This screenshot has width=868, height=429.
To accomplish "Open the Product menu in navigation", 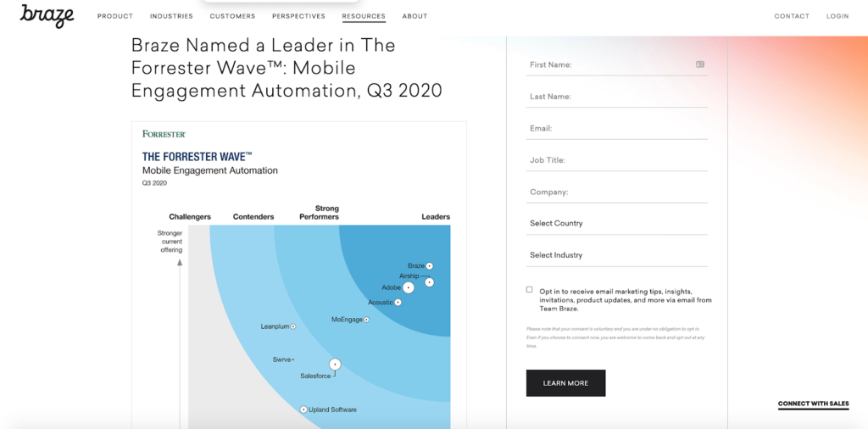I will 115,16.
